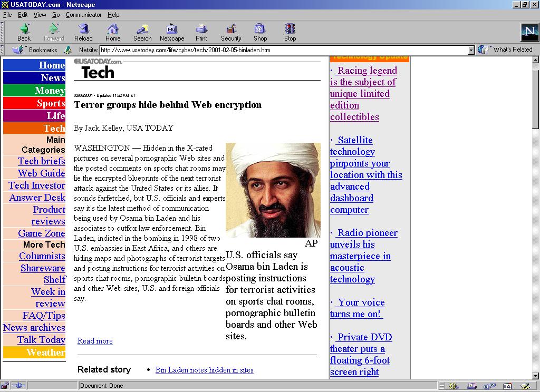Collapse the navigation toolbar handle
540x392 pixels.
click(2, 32)
